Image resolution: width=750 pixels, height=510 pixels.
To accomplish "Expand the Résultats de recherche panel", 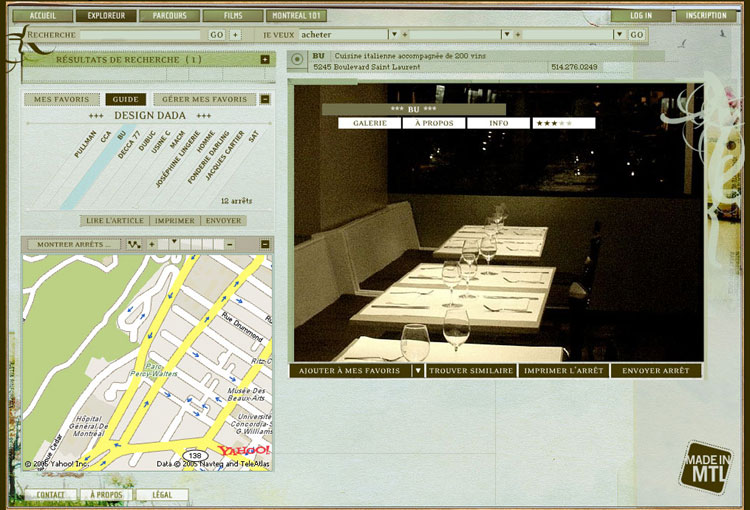I will coord(265,60).
